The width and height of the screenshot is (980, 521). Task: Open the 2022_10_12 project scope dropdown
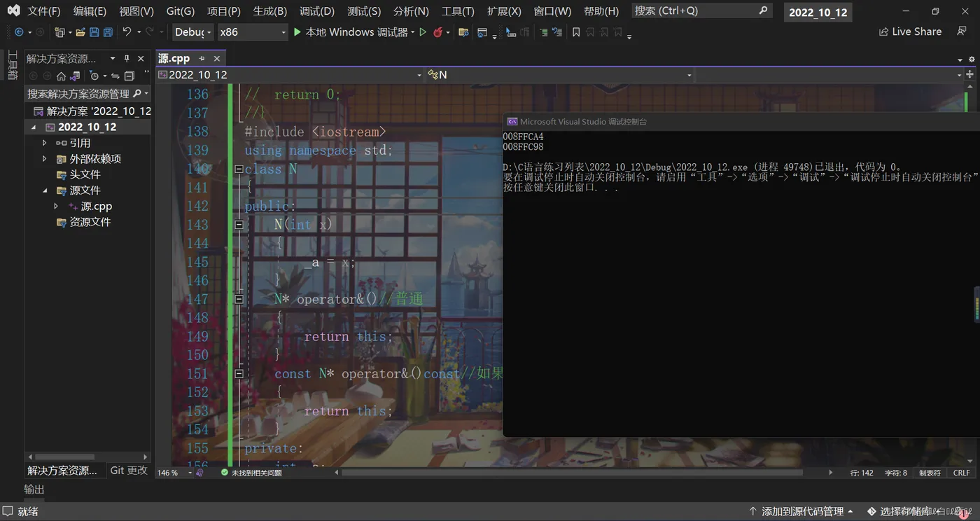click(290, 75)
